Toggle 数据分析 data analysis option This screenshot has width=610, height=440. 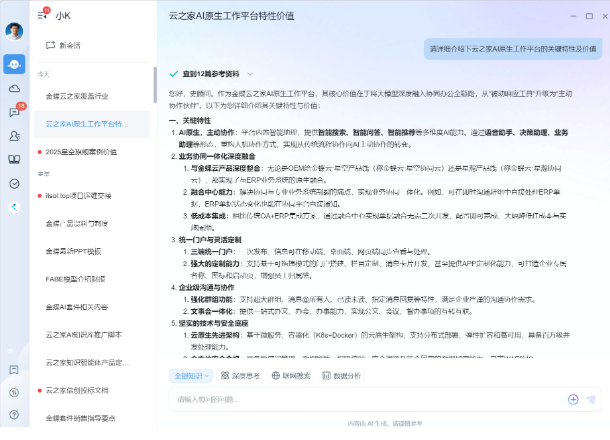pos(342,376)
